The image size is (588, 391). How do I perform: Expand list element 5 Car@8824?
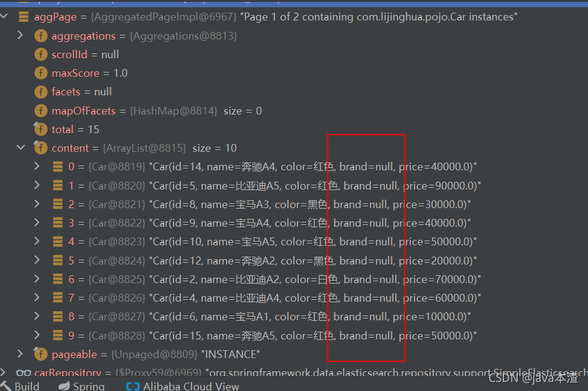click(37, 260)
